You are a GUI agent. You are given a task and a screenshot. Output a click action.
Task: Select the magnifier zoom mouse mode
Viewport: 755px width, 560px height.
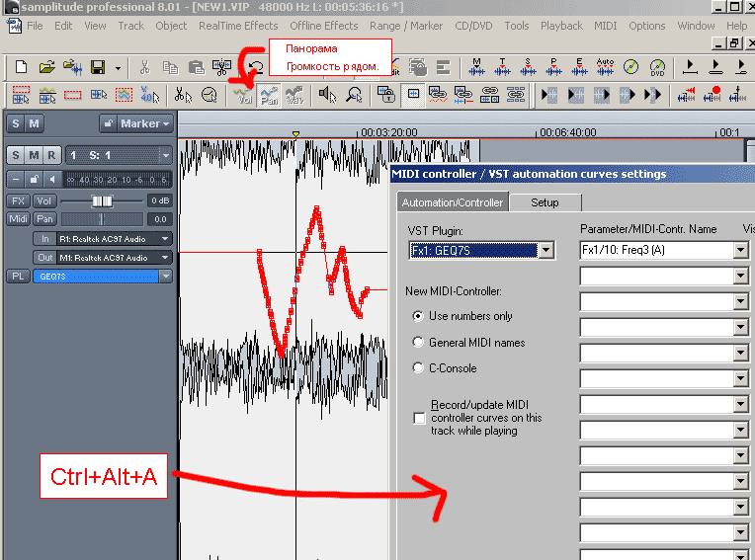354,95
